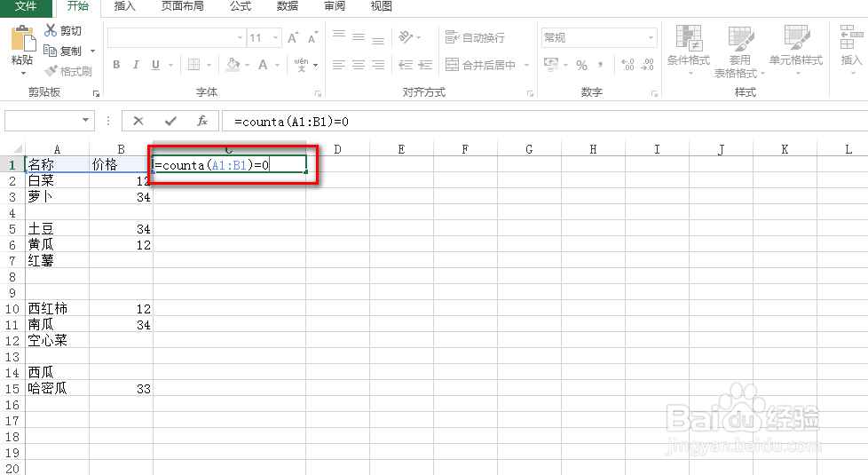Open paste options dropdown arrow
This screenshot has height=475, width=868.
[23, 73]
